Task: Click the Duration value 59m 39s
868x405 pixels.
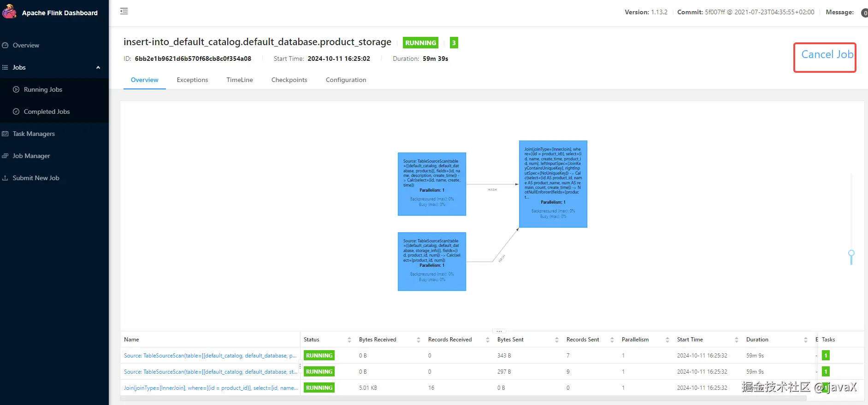Action: [x=436, y=59]
